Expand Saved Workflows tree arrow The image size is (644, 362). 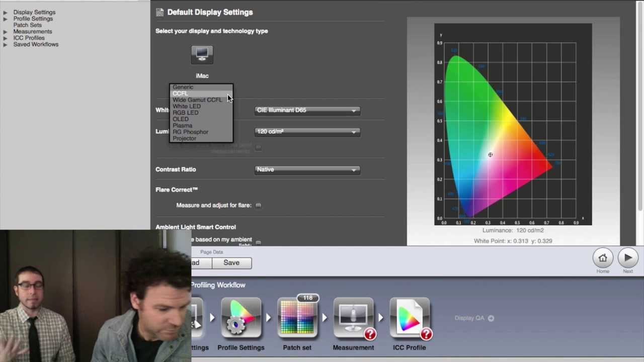point(5,45)
